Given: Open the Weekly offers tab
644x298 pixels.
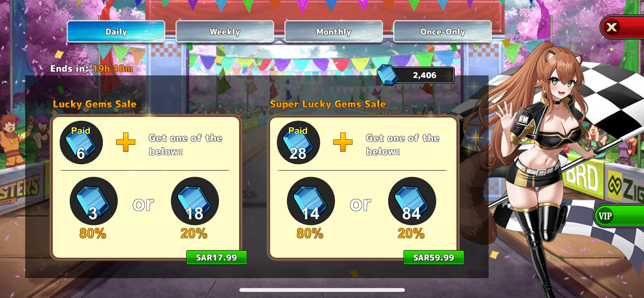Looking at the screenshot, I should click(225, 32).
